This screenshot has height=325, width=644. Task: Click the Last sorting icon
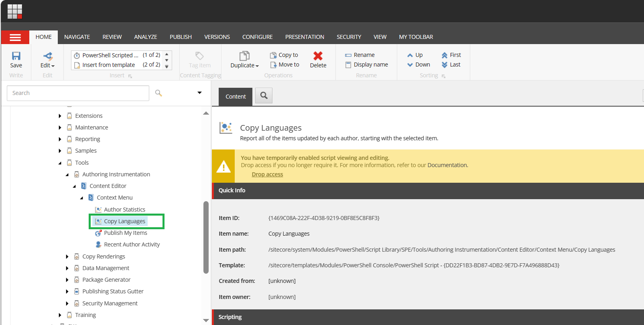(445, 65)
